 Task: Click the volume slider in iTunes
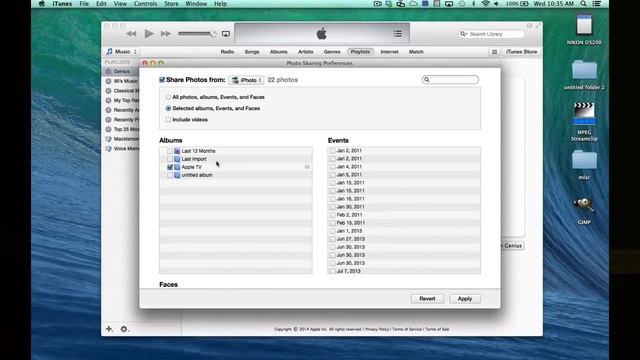pyautogui.click(x=197, y=34)
